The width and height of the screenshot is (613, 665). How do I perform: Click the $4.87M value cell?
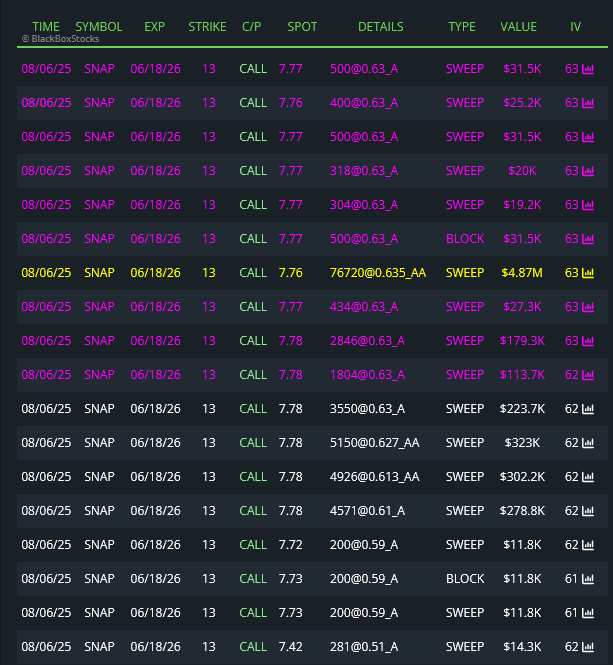click(522, 273)
